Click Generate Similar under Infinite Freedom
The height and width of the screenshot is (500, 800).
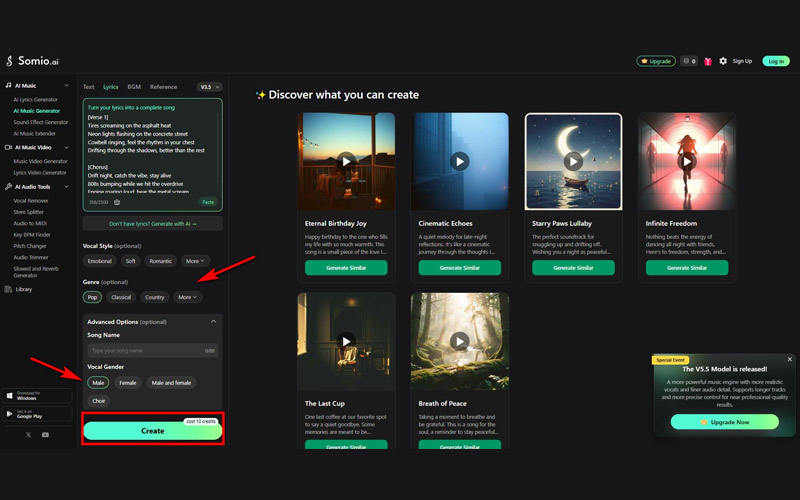point(687,268)
